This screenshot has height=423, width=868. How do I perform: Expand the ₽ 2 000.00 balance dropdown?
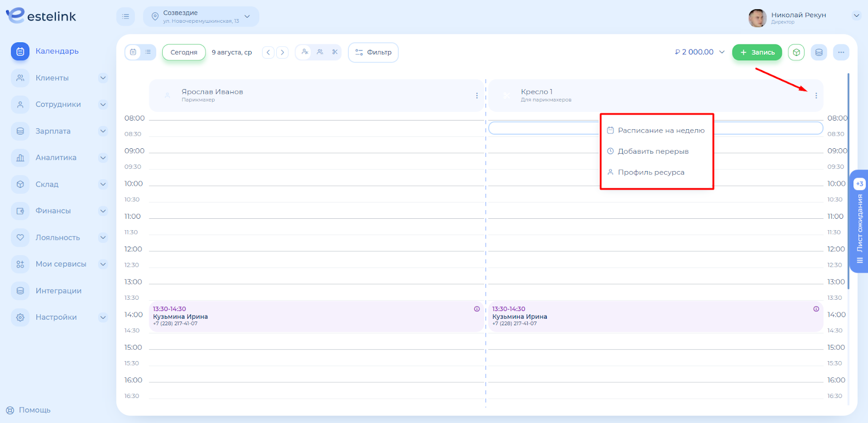(x=722, y=52)
